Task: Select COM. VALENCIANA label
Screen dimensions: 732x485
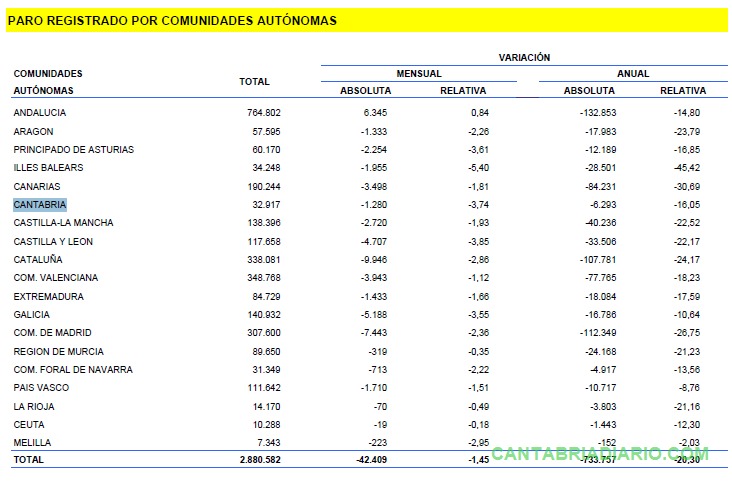Action: pos(56,278)
